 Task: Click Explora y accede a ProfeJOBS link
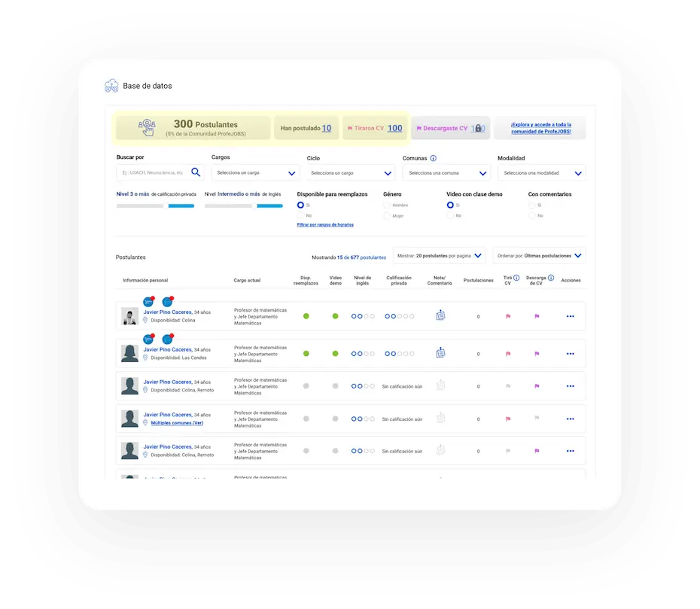[541, 128]
